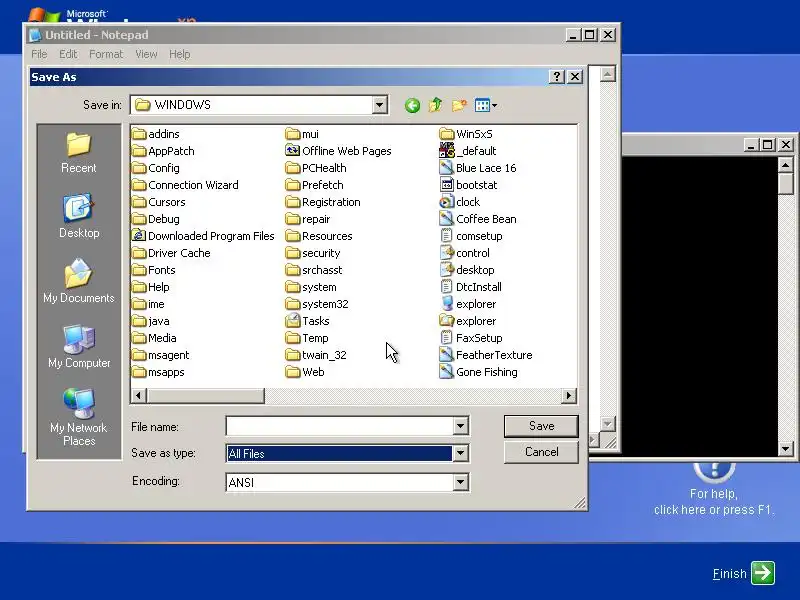Select the Driver Cache folder
800x600 pixels.
[x=171, y=253]
